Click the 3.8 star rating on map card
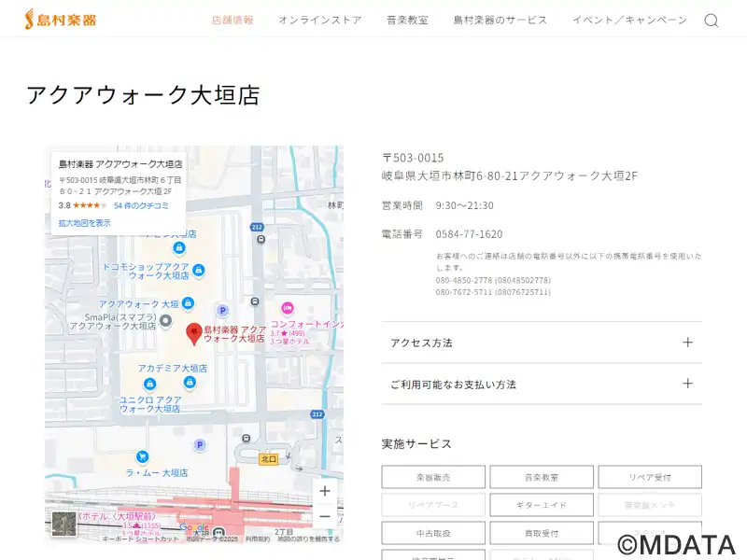The image size is (747, 560). [x=82, y=205]
